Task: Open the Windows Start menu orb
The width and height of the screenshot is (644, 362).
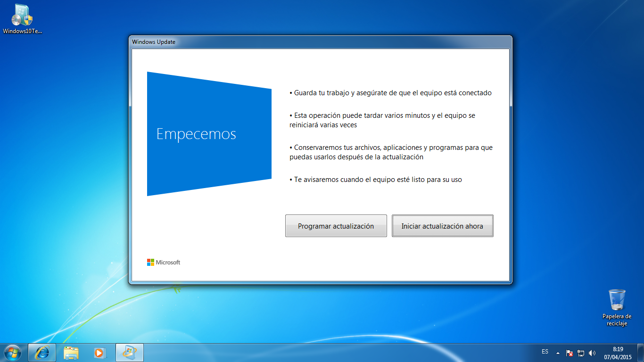Action: coord(13,352)
